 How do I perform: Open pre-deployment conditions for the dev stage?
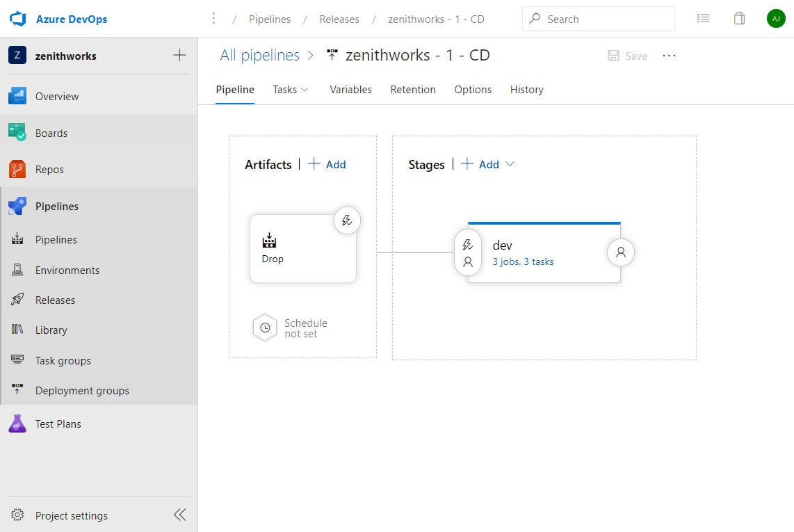(x=467, y=244)
